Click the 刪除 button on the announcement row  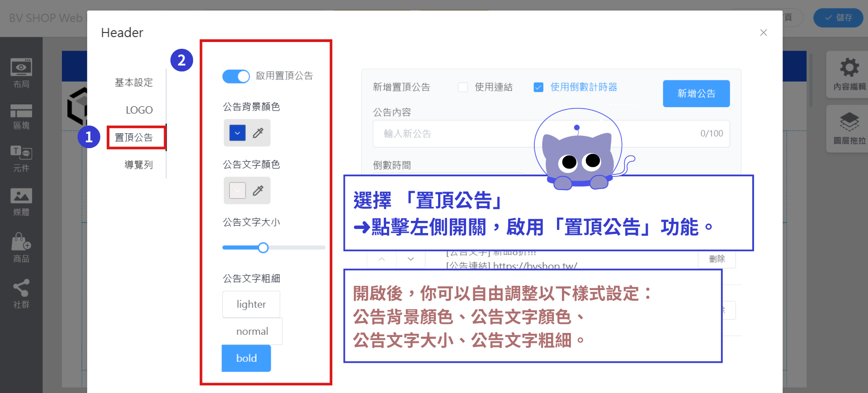(x=717, y=259)
